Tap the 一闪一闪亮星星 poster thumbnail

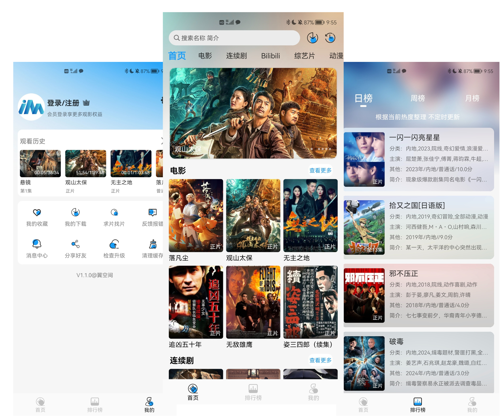364,160
